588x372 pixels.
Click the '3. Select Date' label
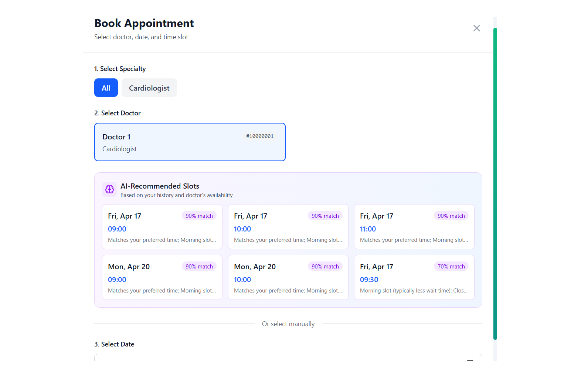[x=114, y=344]
